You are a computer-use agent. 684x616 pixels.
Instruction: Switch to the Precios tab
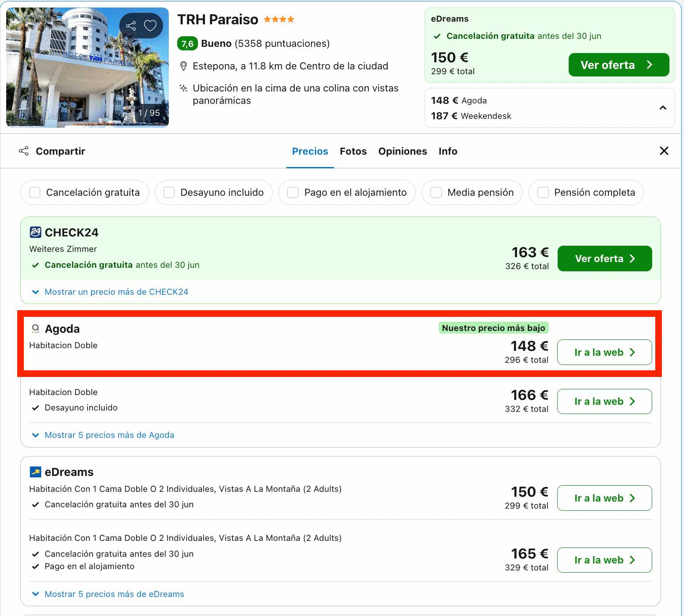click(310, 151)
